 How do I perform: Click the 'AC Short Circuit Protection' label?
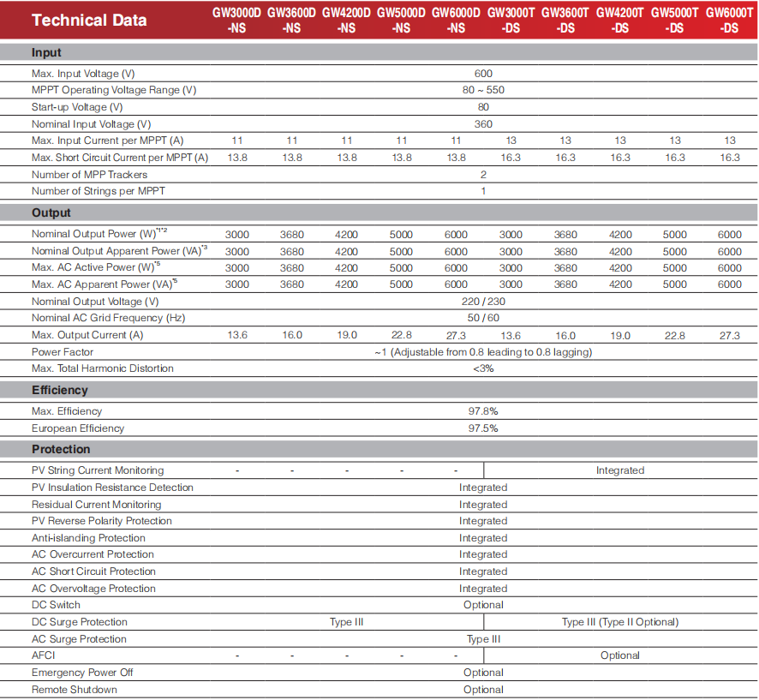coord(94,571)
